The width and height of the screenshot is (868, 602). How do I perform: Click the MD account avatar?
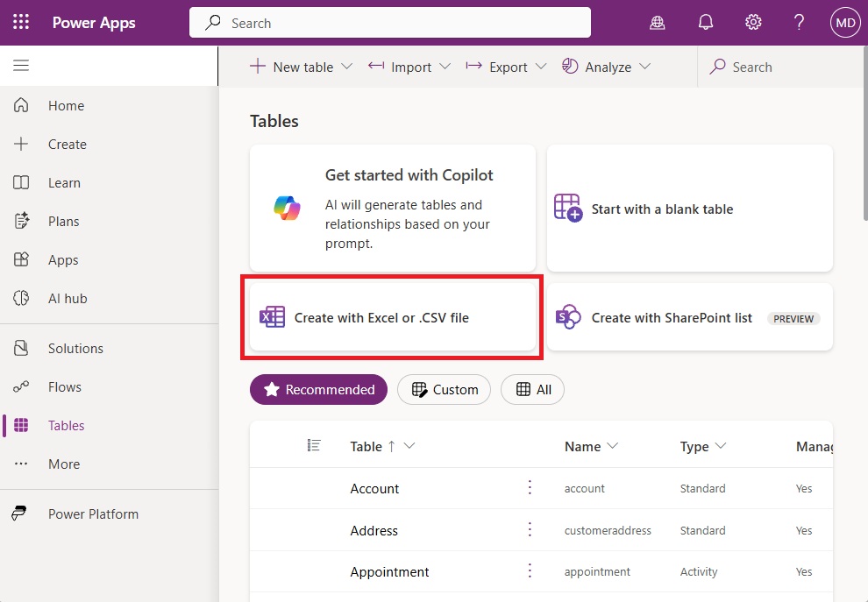tap(845, 23)
